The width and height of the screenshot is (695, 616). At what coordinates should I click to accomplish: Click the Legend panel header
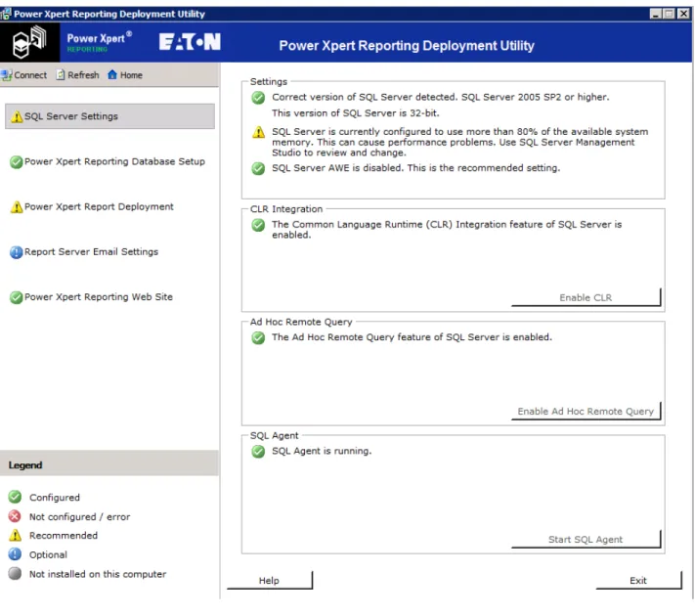[109, 464]
